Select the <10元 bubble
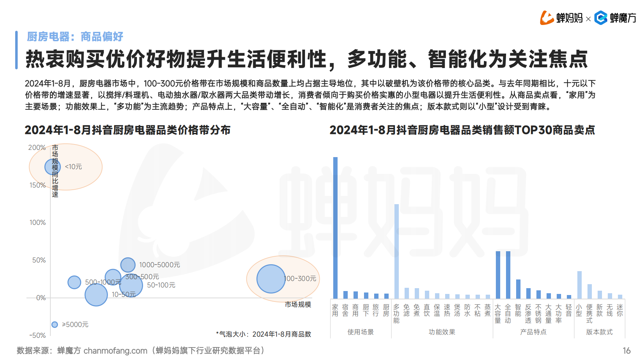644x362 pixels. (x=53, y=167)
